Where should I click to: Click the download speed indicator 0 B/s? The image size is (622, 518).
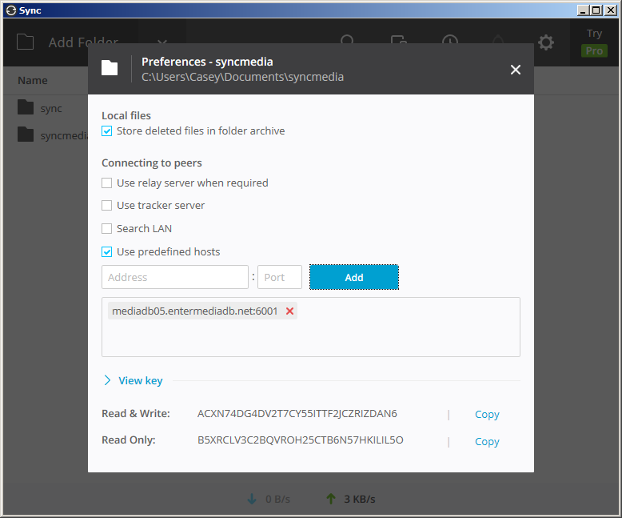269,499
